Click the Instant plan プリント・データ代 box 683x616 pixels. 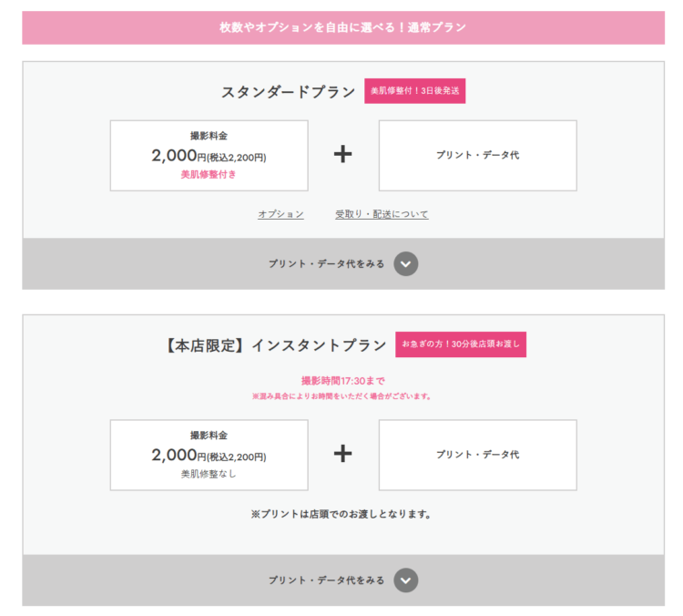tap(478, 455)
